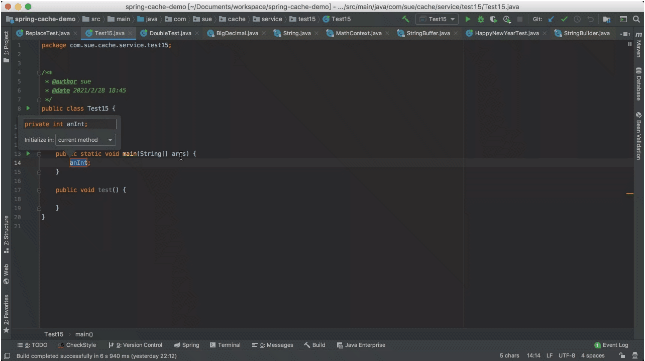645x361 pixels.
Task: Open the BigDecimal.java tab
Action: tap(237, 33)
